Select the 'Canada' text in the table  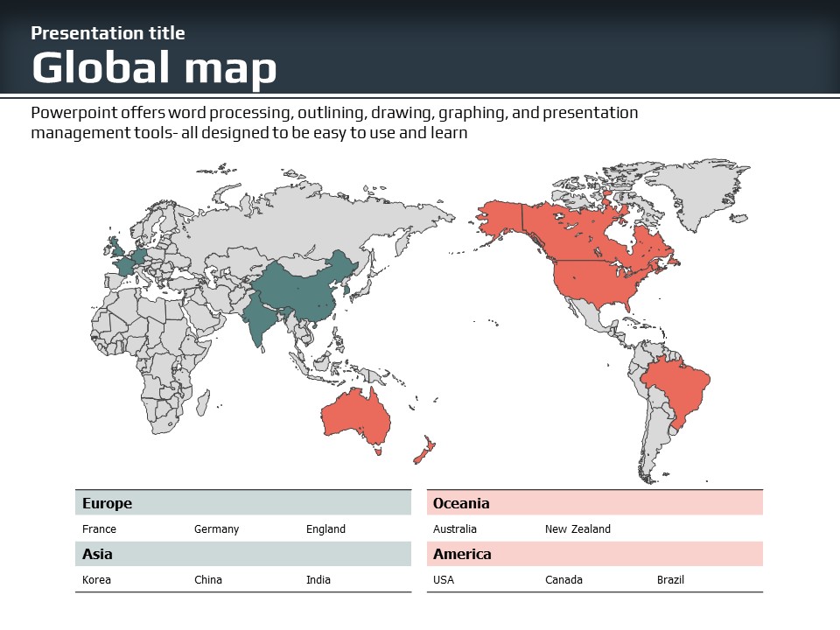[x=563, y=580]
